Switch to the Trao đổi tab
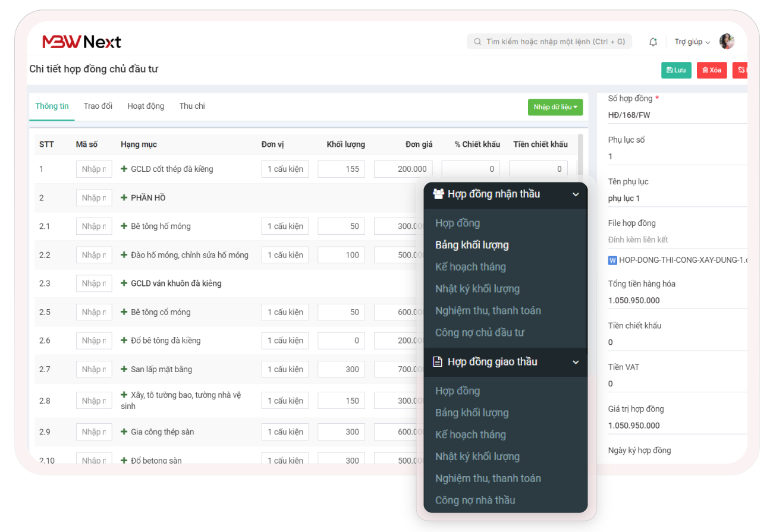 [98, 106]
